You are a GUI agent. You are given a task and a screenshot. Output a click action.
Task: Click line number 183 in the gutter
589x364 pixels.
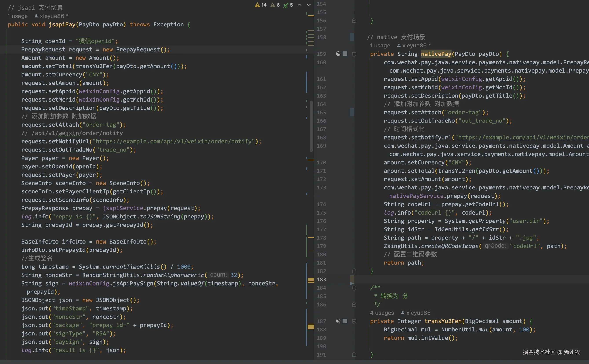[x=321, y=280]
